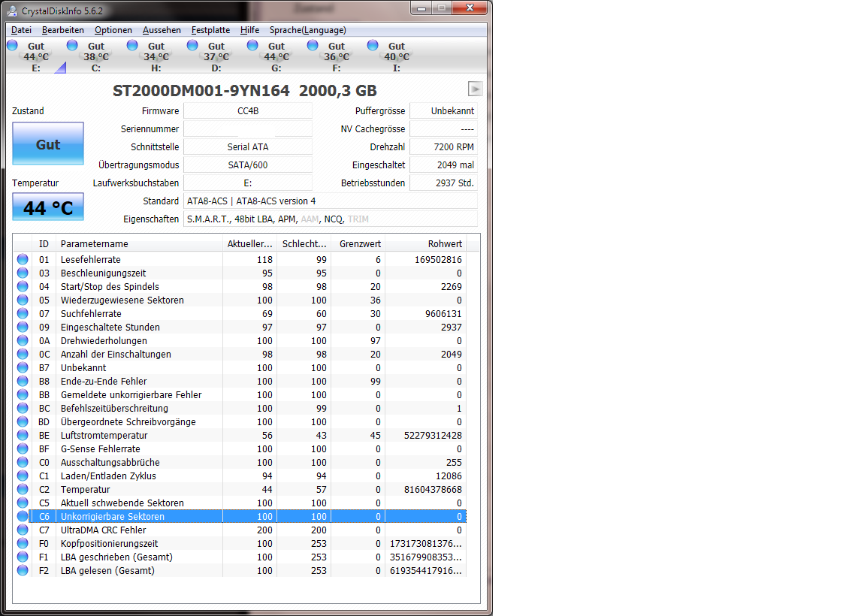The width and height of the screenshot is (858, 616).
Task: Click the Seriennummer field
Action: 248,128
